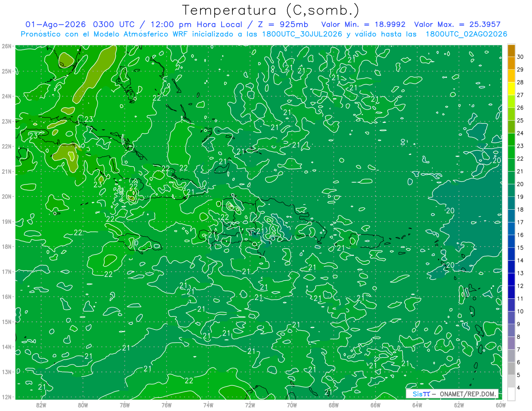The height and width of the screenshot is (411, 532).
Task: Click the 20N latitude axis label
Action: (x=7, y=196)
